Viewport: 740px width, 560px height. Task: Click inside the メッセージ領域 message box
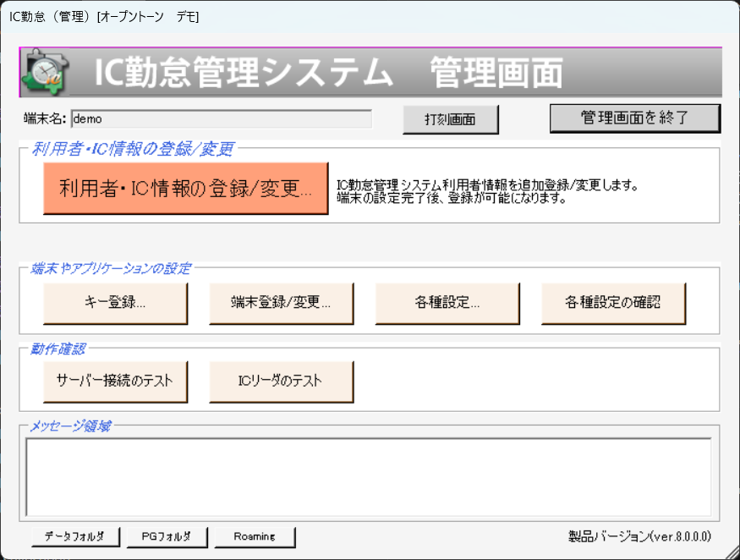click(369, 477)
